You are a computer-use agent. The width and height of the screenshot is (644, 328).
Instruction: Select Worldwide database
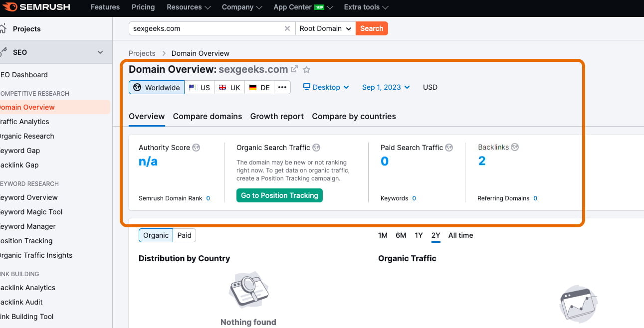click(157, 87)
